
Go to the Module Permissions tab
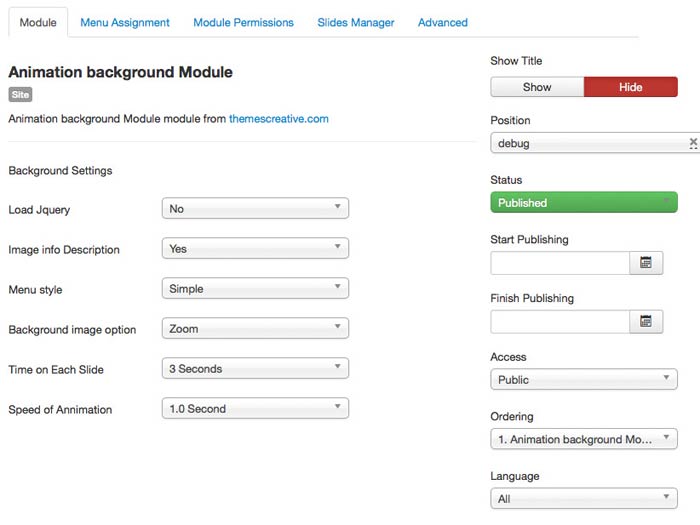pyautogui.click(x=243, y=22)
